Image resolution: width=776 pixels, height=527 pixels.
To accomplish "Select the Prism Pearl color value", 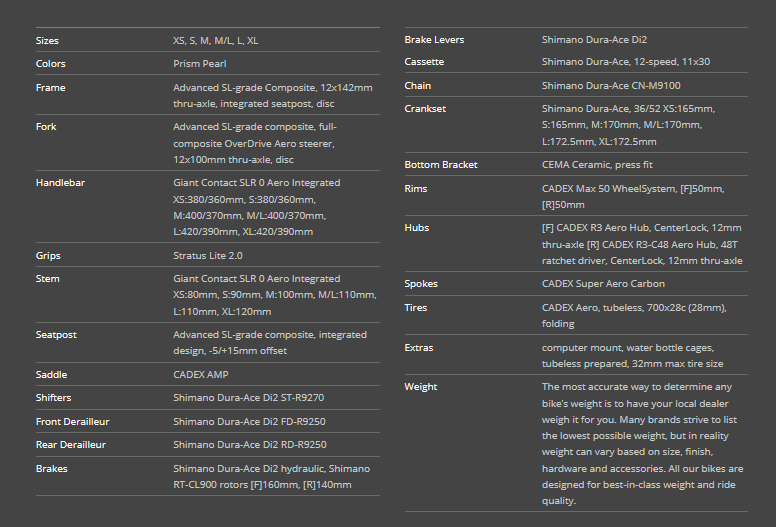I will 199,64.
